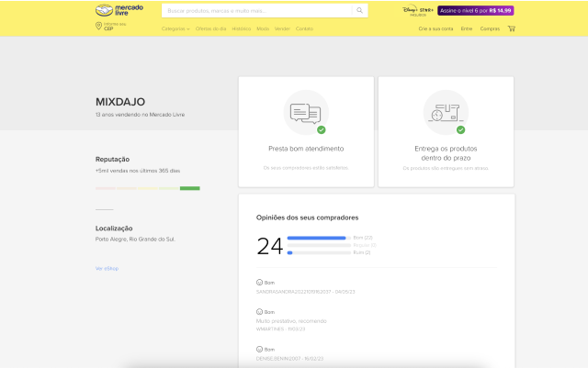Click 'Muito prestativo, recomendo' review text

click(291, 321)
